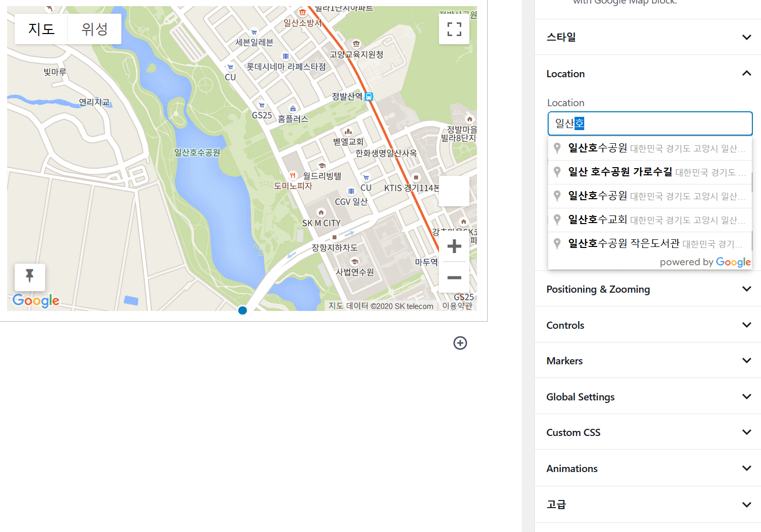Click the pin icon at map bottom-left
Screen dimensions: 761x532
point(29,277)
